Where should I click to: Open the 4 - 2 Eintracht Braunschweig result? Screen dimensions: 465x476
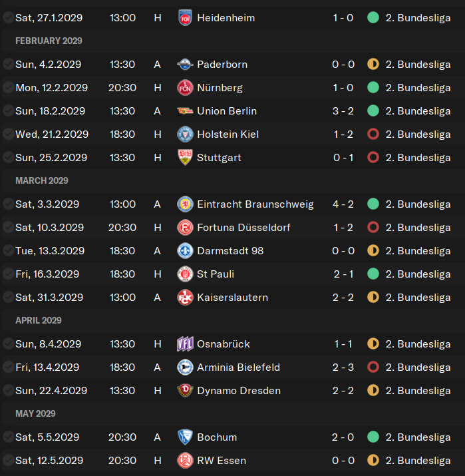tap(343, 204)
